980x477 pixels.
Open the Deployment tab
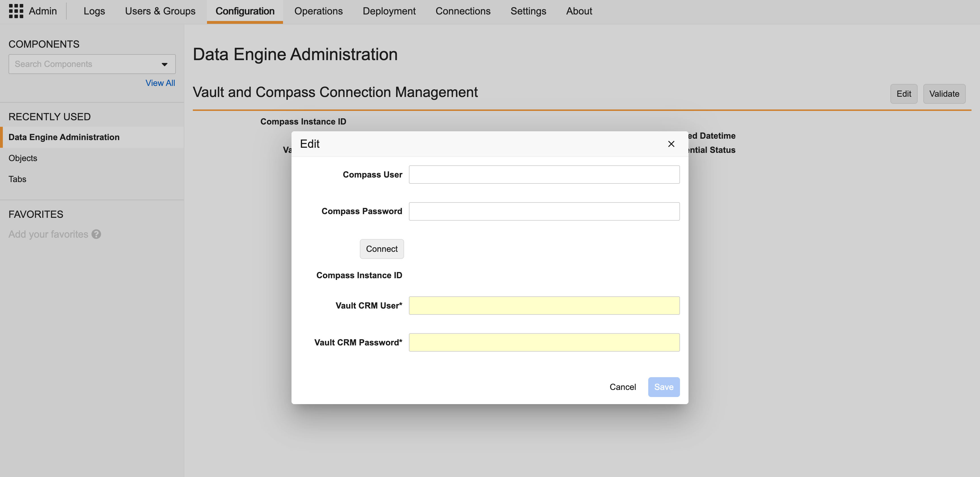click(x=389, y=11)
